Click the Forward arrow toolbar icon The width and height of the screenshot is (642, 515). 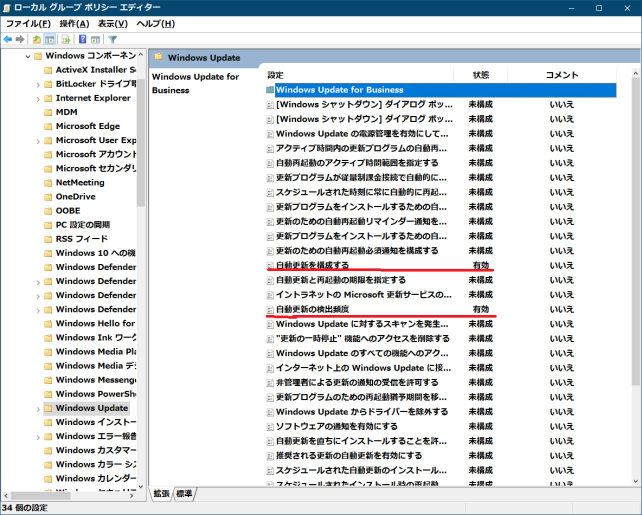tap(20, 39)
